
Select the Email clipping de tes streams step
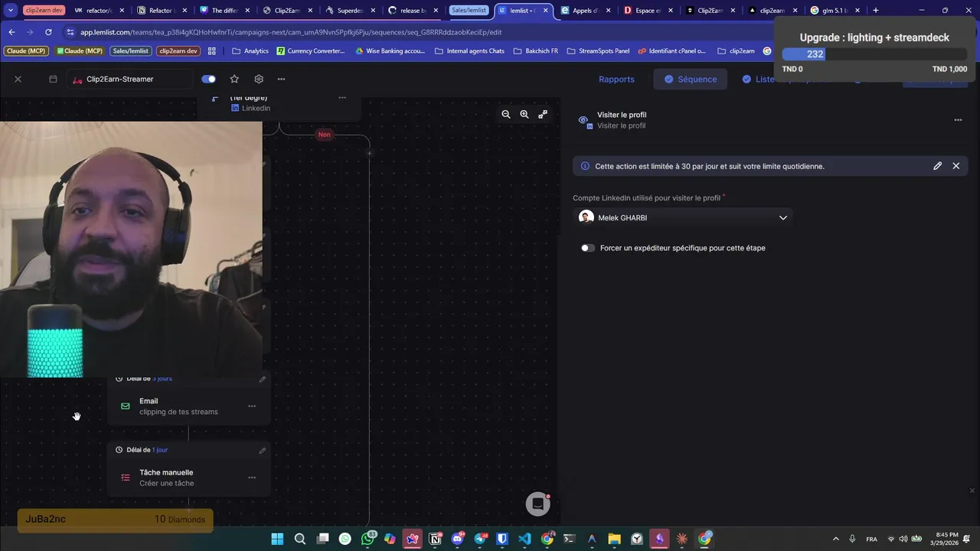[x=188, y=406]
